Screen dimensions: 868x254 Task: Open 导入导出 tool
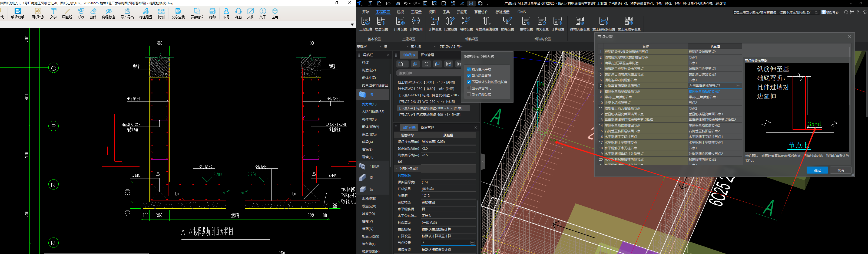[127, 13]
